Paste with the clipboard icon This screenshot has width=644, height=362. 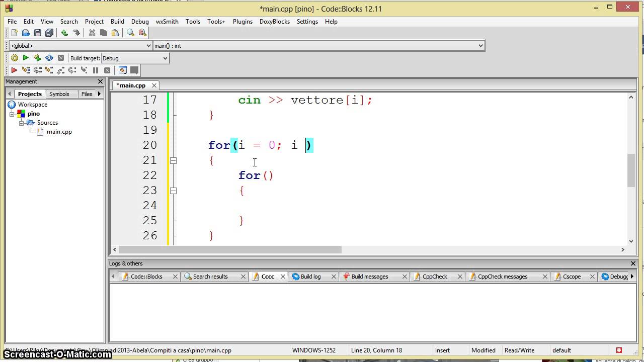click(115, 33)
